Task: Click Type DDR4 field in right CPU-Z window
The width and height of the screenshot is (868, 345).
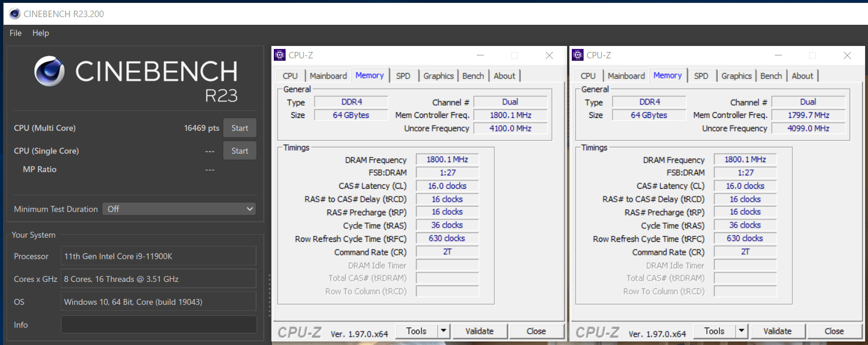Action: 648,101
